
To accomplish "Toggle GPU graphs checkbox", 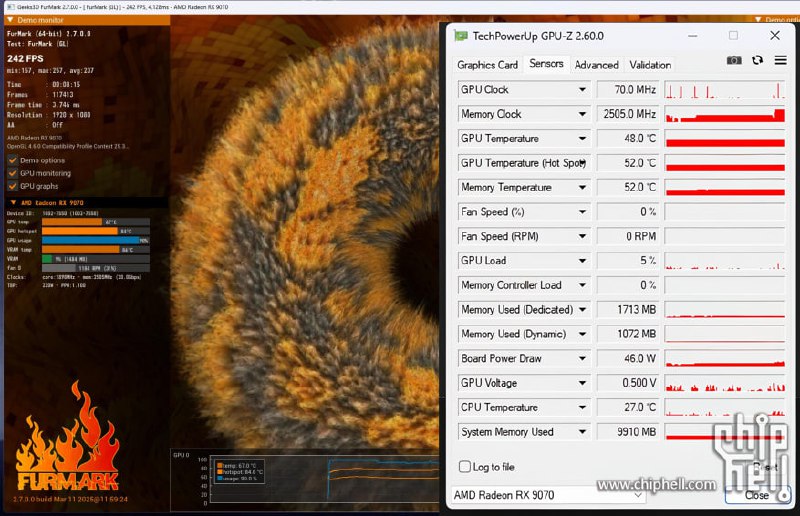I will (13, 186).
